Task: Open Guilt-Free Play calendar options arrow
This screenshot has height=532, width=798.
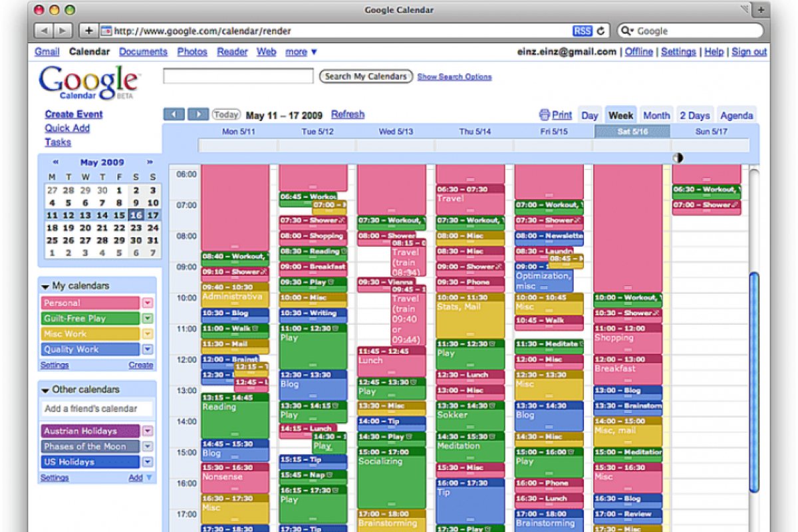Action: pos(148,319)
